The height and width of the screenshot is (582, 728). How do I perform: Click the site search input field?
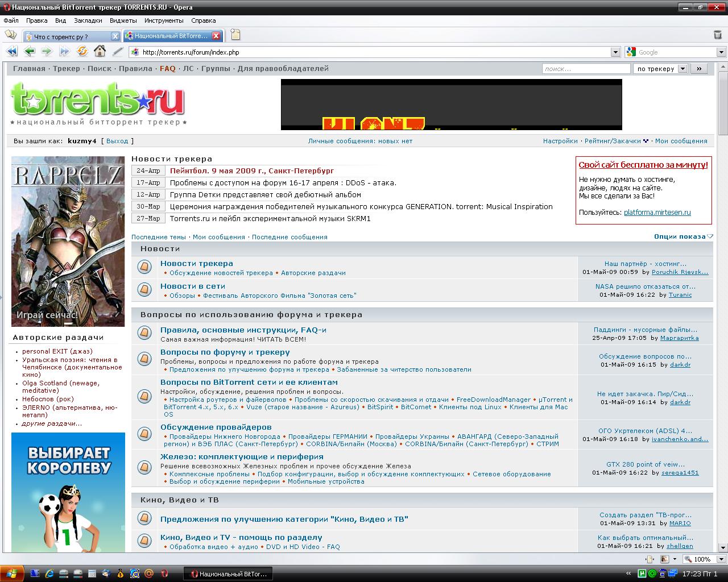[x=586, y=69]
